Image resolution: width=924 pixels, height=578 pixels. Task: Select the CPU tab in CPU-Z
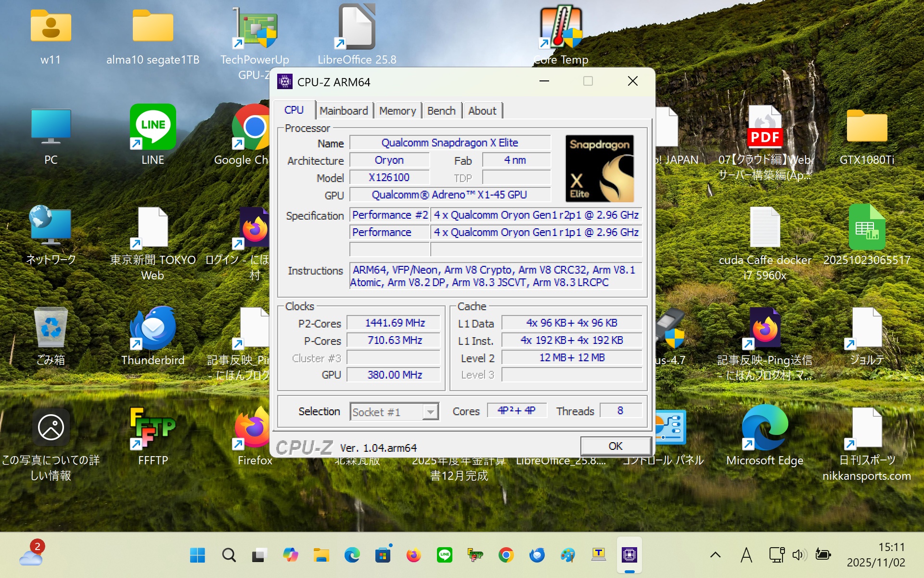click(x=294, y=110)
